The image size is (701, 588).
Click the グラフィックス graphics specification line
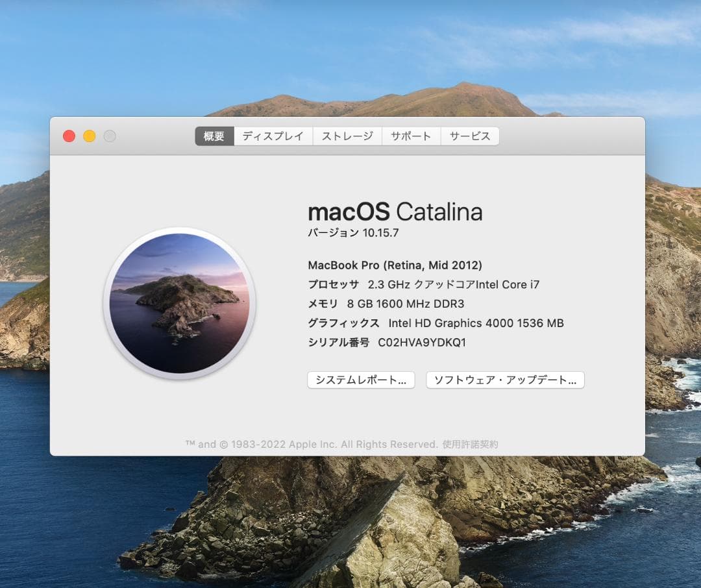pos(435,323)
